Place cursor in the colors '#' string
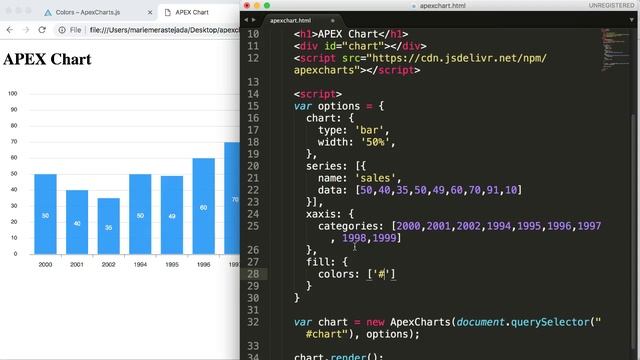Screen dimensions: 640x360 [382, 274]
